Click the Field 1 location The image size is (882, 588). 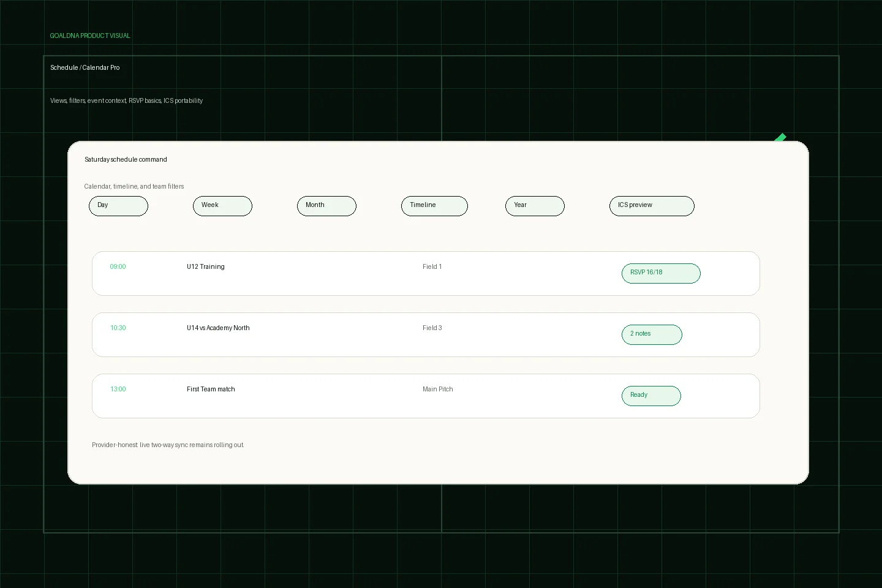click(432, 266)
